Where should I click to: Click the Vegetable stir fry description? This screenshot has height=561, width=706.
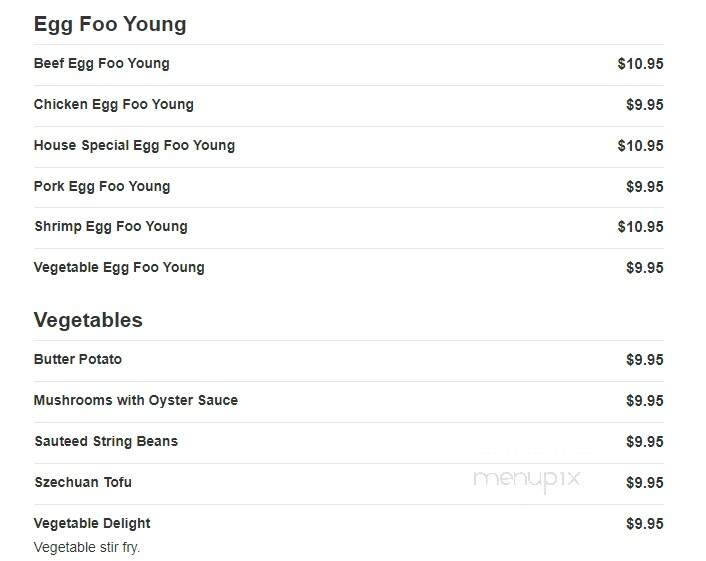point(87,547)
